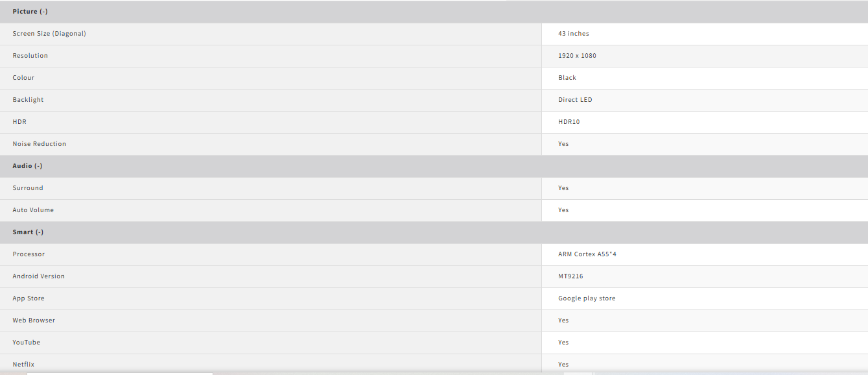Click the 1920 x 1080 resolution value

(x=577, y=56)
